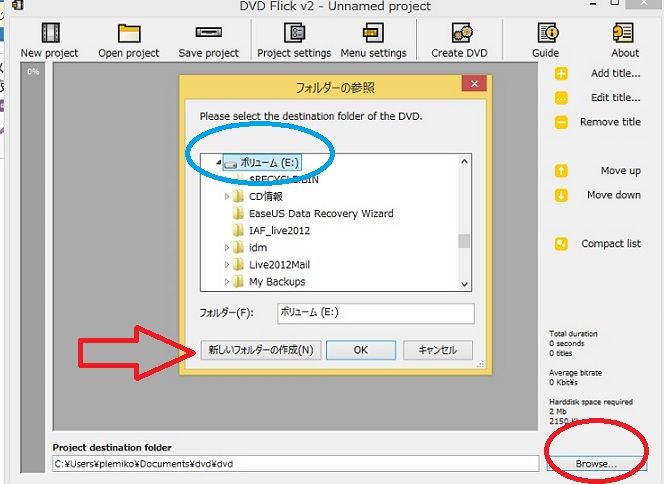Image resolution: width=664 pixels, height=484 pixels.
Task: Click the folder tree scroll up arrow
Action: click(x=465, y=161)
